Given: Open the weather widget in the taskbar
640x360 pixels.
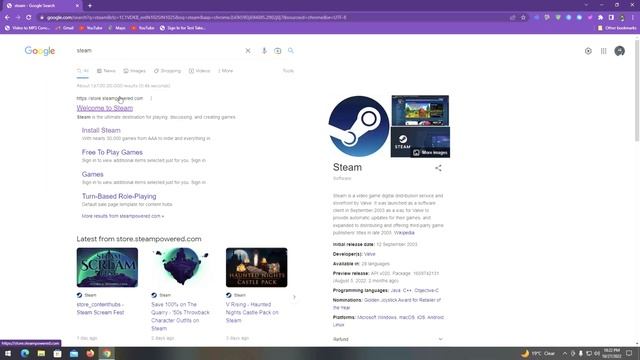Looking at the screenshot, I should [538, 353].
